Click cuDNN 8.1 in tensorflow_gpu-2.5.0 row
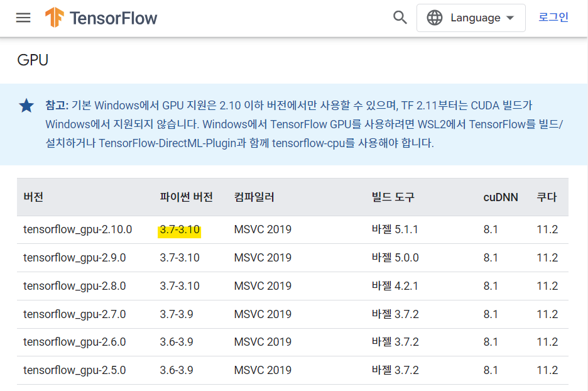Image resolution: width=588 pixels, height=391 pixels. [491, 370]
